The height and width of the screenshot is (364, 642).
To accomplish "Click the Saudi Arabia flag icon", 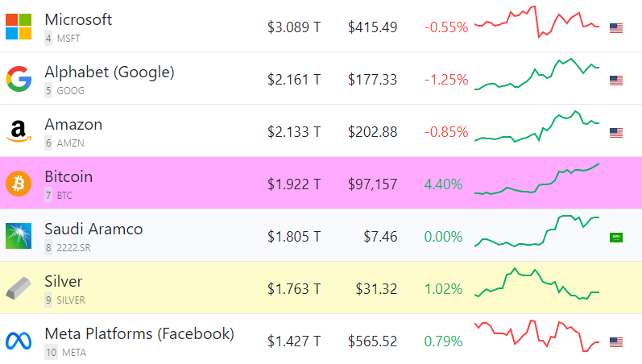I will [x=616, y=237].
